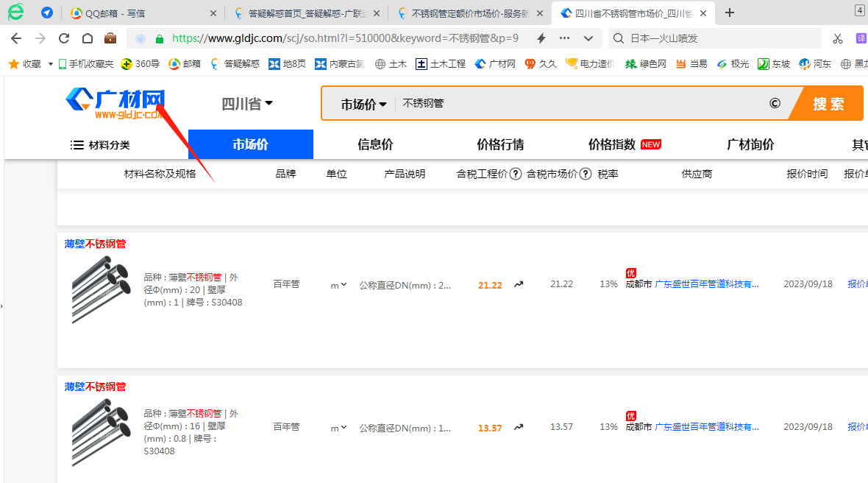Click the 360 browser logo icon
The width and height of the screenshot is (868, 483).
coord(15,13)
